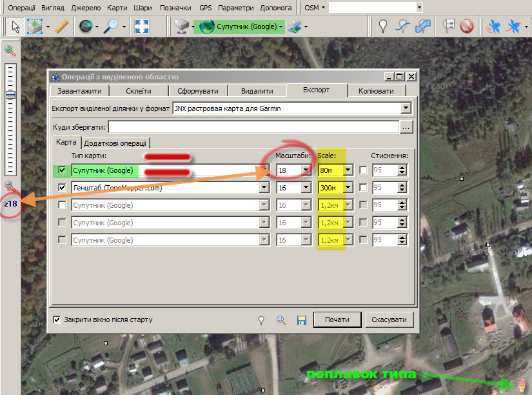Click the full screen map icon
Viewport: 532px width, 395px height.
pos(142,26)
